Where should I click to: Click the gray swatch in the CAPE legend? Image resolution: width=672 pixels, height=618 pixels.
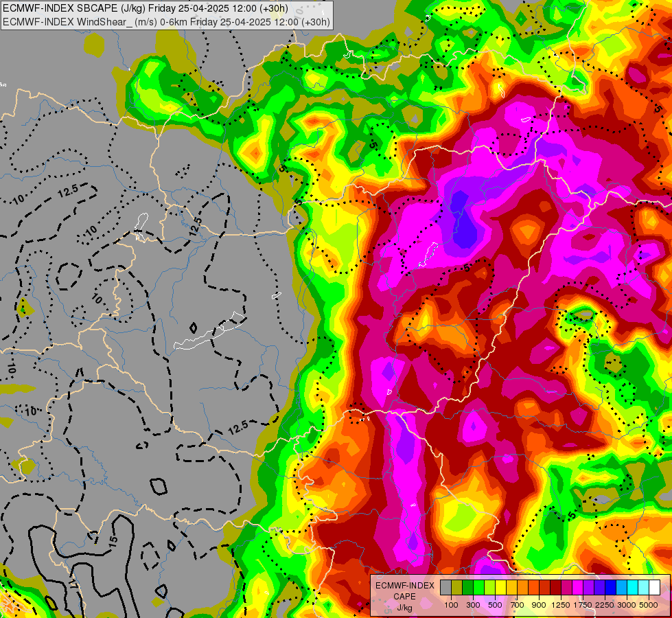point(445,587)
